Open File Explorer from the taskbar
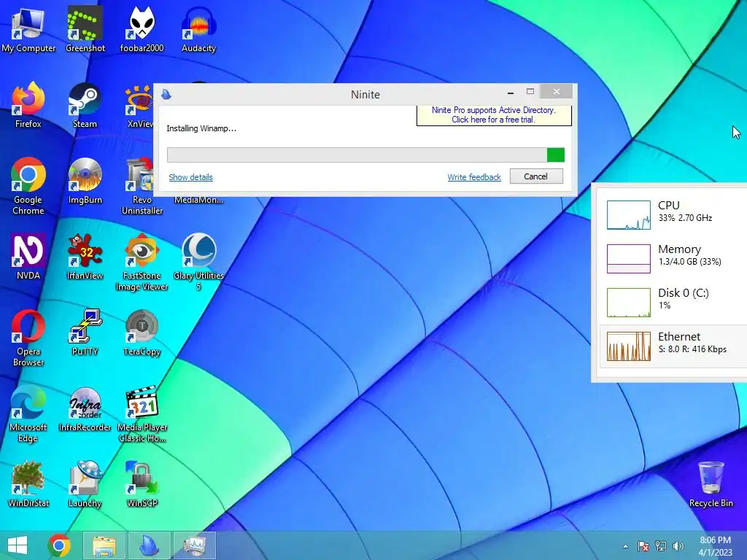 [x=104, y=545]
